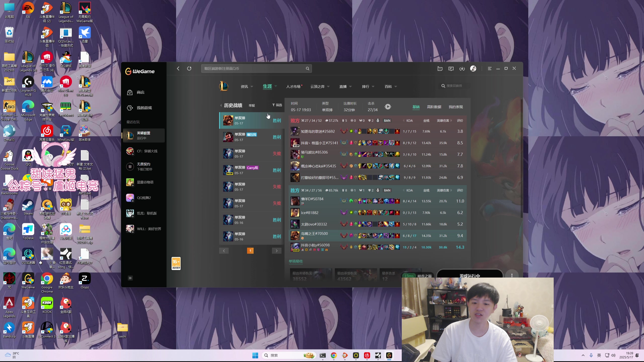Go to previous page of match history
The height and width of the screenshot is (362, 644).
click(x=224, y=251)
